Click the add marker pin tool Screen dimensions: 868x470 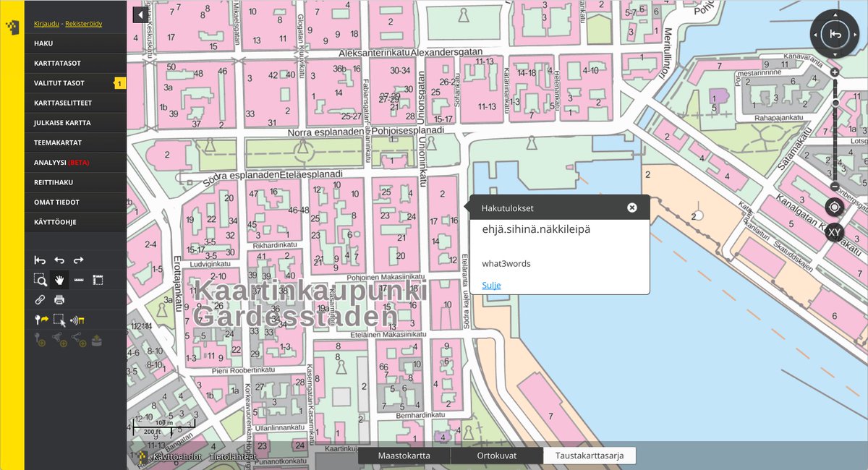pyautogui.click(x=41, y=320)
